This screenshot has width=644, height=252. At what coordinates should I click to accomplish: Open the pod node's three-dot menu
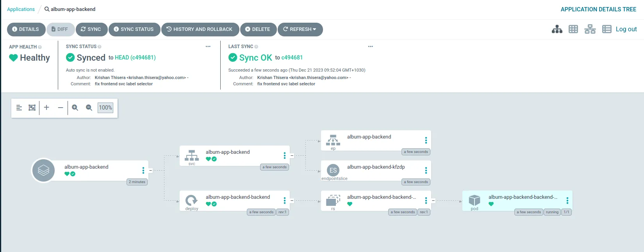click(x=567, y=200)
